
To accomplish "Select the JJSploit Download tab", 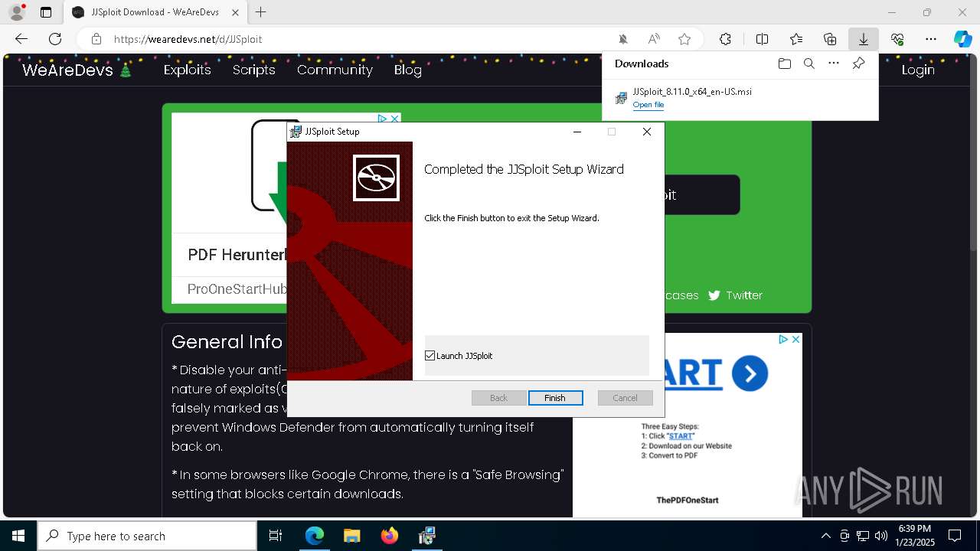I will click(x=155, y=12).
